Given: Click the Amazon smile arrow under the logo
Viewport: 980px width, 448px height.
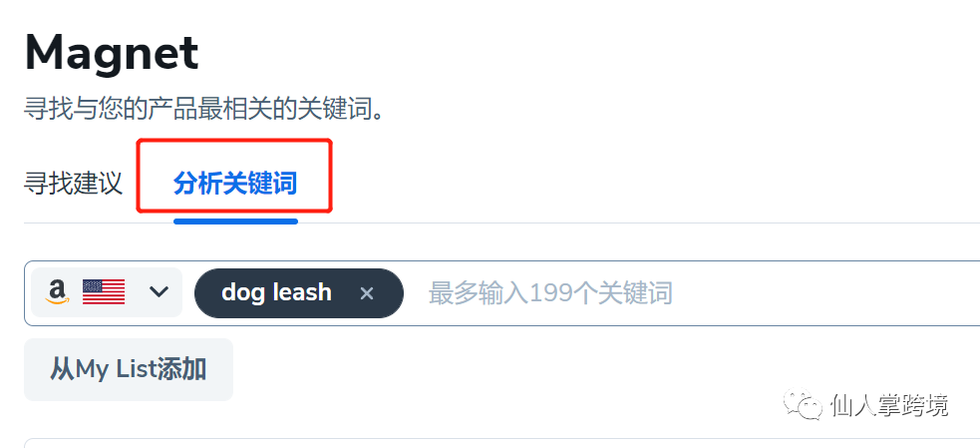Looking at the screenshot, I should [x=57, y=300].
